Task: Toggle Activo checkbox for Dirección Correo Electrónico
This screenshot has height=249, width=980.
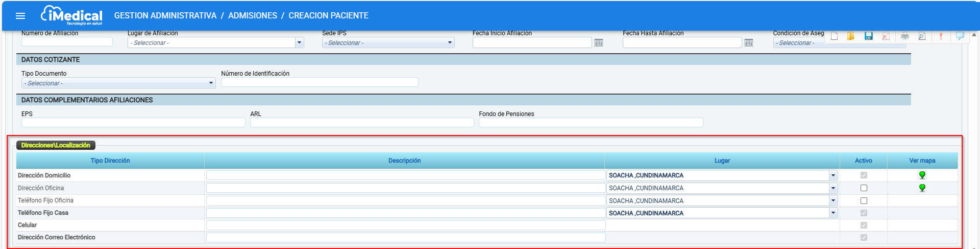Action: point(864,238)
